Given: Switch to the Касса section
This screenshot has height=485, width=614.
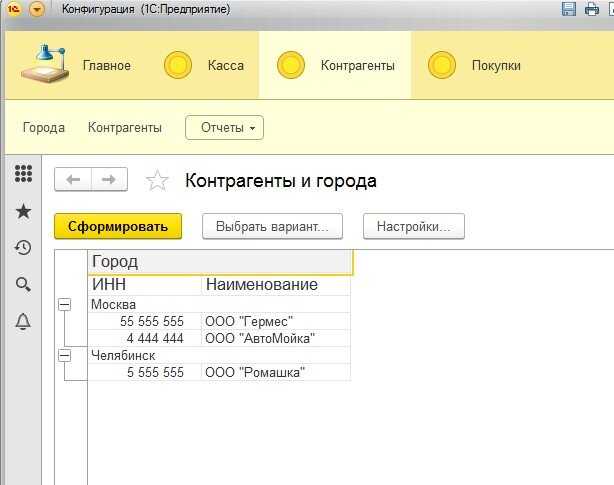Looking at the screenshot, I should 204,66.
